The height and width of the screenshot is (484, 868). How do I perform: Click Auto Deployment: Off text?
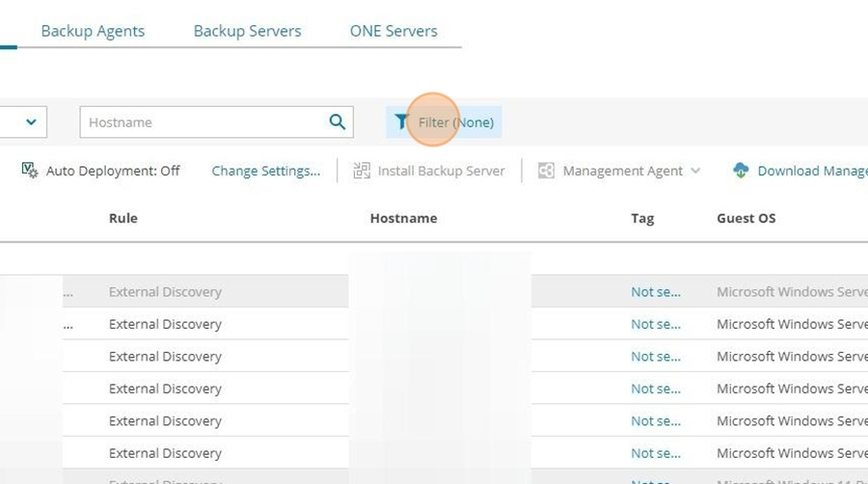pos(113,171)
